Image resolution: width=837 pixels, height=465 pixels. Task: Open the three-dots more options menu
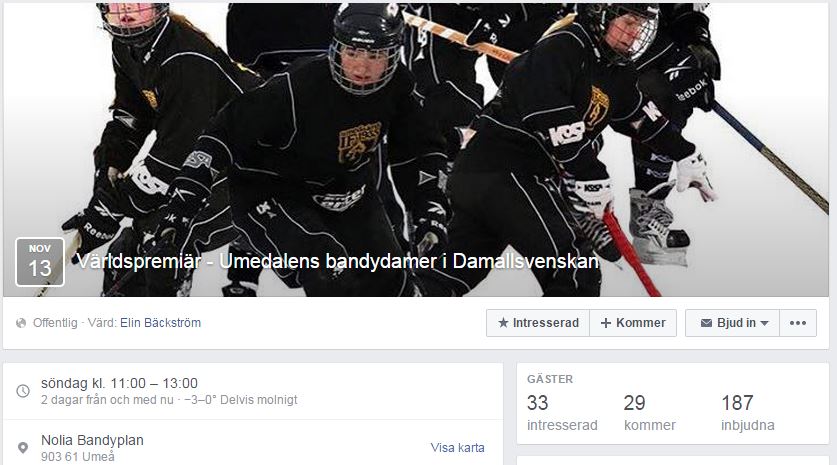pyautogui.click(x=797, y=323)
